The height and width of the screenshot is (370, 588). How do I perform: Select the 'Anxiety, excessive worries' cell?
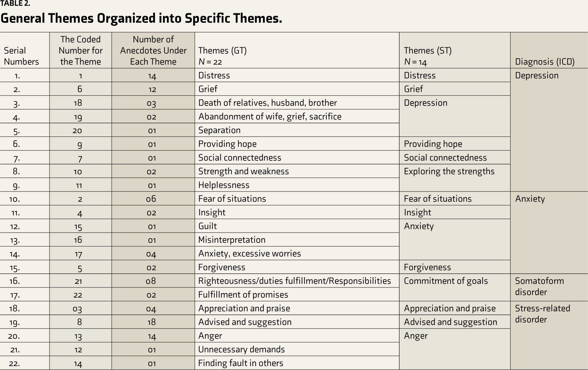coord(249,254)
